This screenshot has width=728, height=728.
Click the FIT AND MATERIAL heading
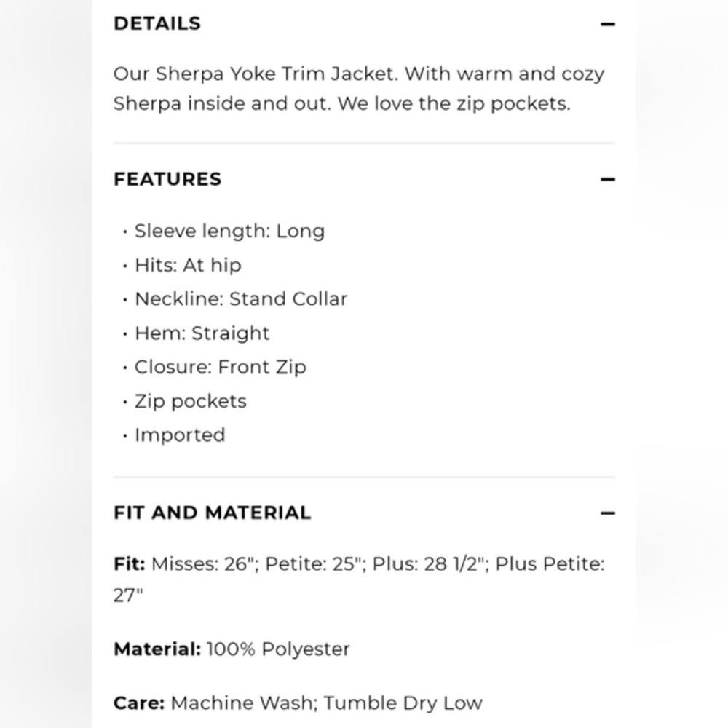click(212, 513)
